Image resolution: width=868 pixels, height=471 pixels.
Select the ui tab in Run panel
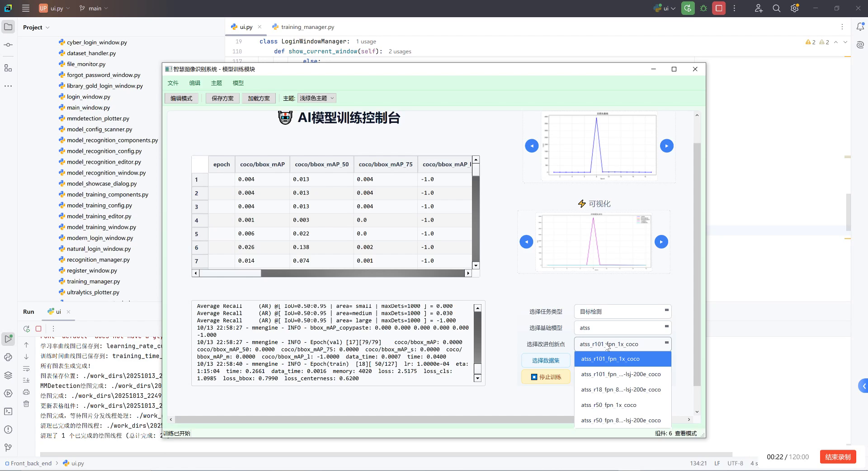click(x=58, y=311)
